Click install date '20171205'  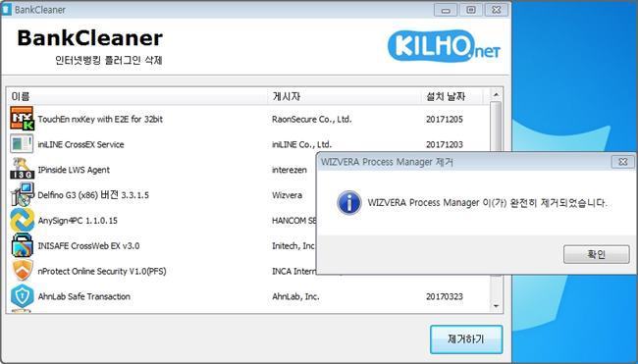coord(445,119)
